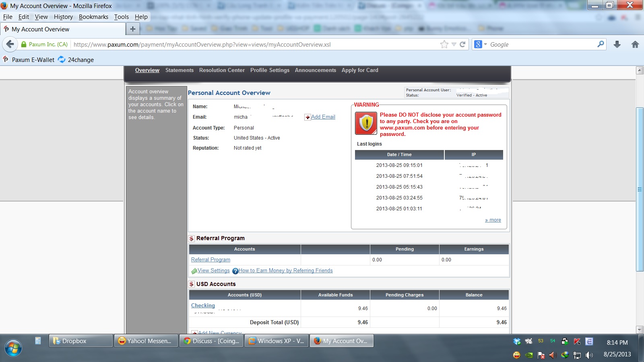Viewport: 644px width, 362px height.
Task: Click the pencil icon beside View Settings
Action: tap(194, 271)
